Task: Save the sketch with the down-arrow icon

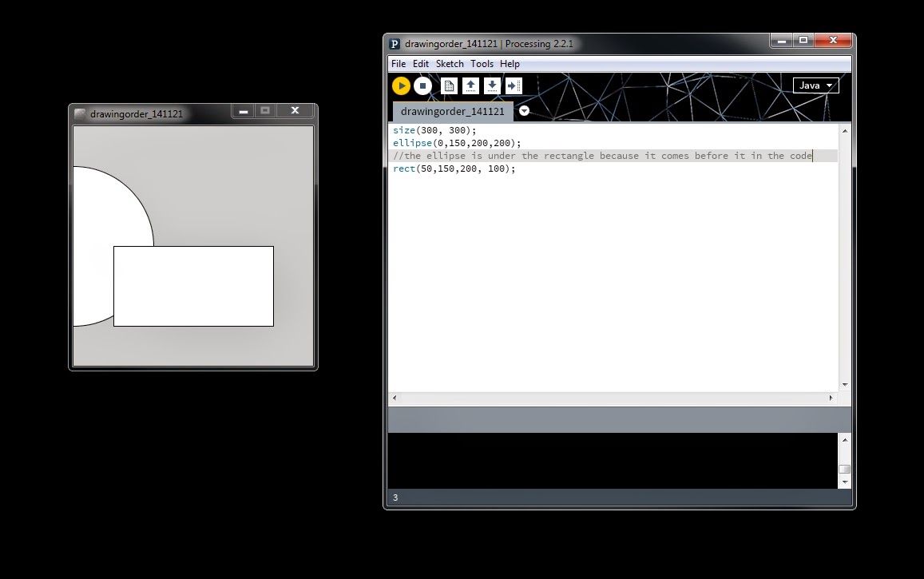Action: (x=492, y=86)
